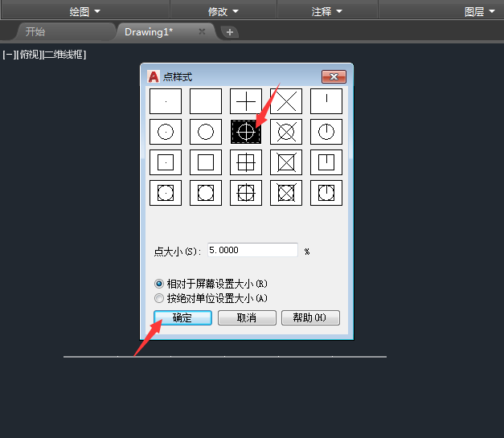
Task: Select circle-in-square with dot point style
Action: point(166,193)
